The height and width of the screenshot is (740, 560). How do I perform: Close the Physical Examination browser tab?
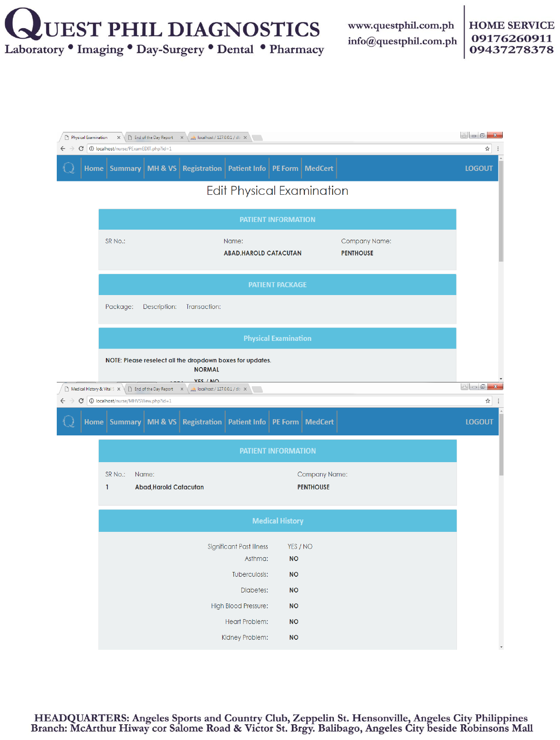[119, 137]
